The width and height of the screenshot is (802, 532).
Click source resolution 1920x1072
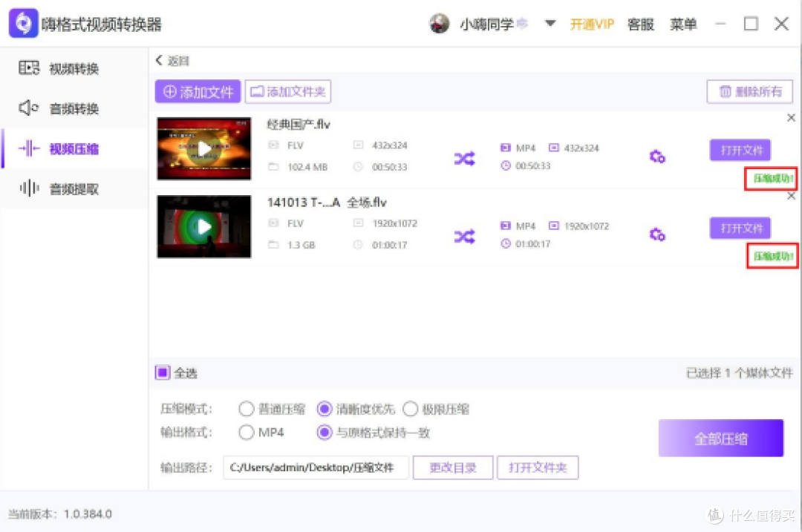(395, 223)
